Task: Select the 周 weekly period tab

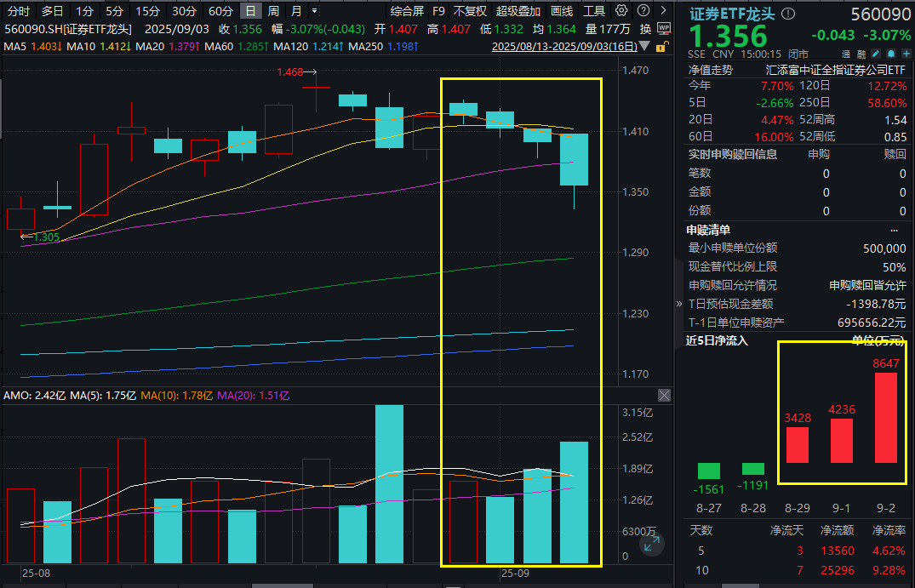Action: [273, 11]
